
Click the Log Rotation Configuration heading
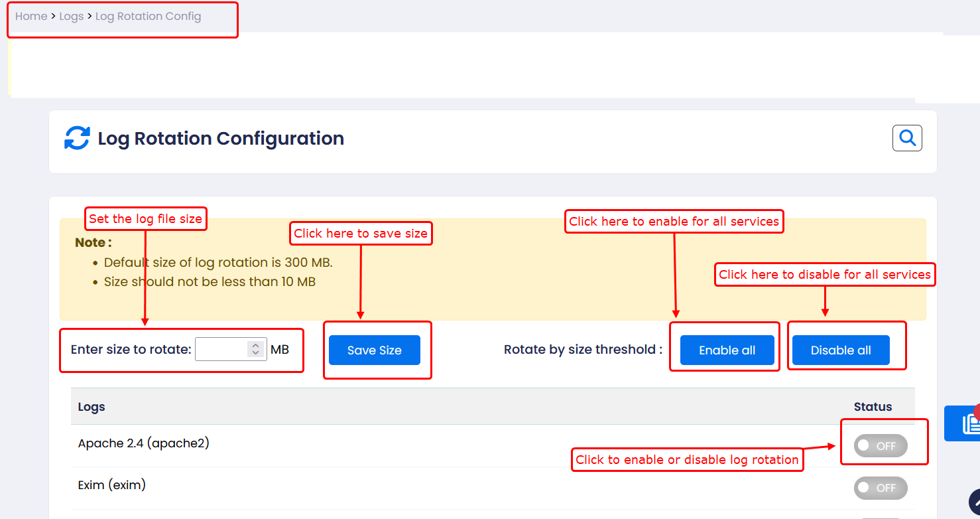[221, 138]
